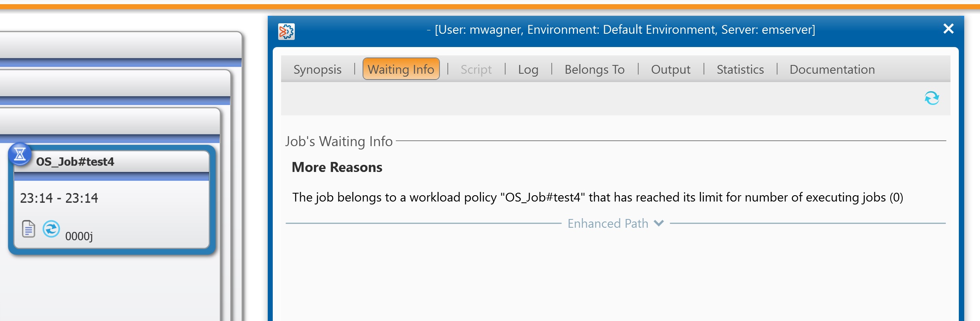This screenshot has height=321, width=980.
Task: Click the Control-M icon in the dialog title bar
Action: [x=286, y=31]
